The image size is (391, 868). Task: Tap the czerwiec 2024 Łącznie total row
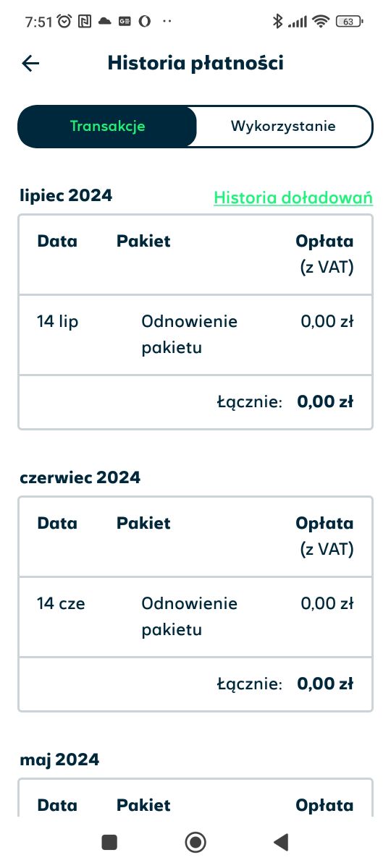pos(195,684)
